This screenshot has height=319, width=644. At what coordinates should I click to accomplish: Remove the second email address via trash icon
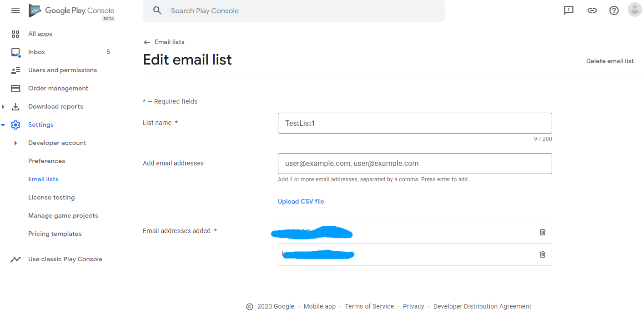[543, 254]
